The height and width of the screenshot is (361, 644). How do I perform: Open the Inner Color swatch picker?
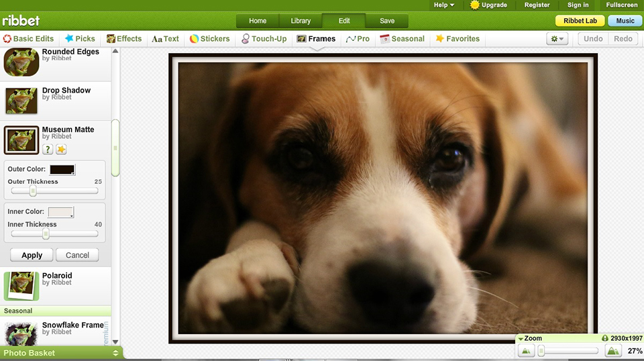pyautogui.click(x=61, y=212)
